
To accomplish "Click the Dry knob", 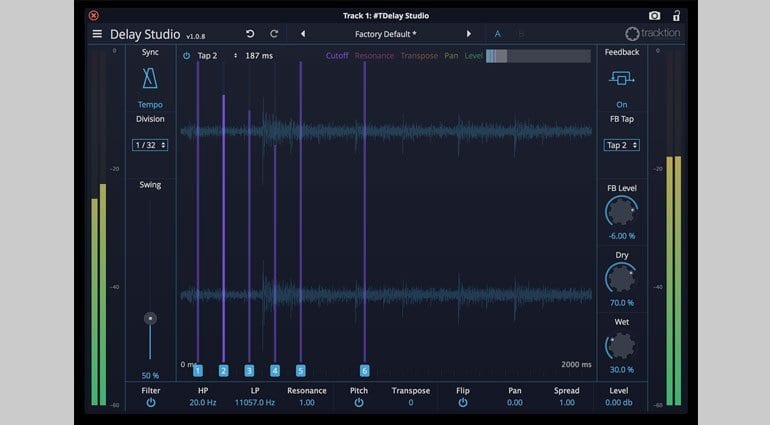I will tap(621, 279).
